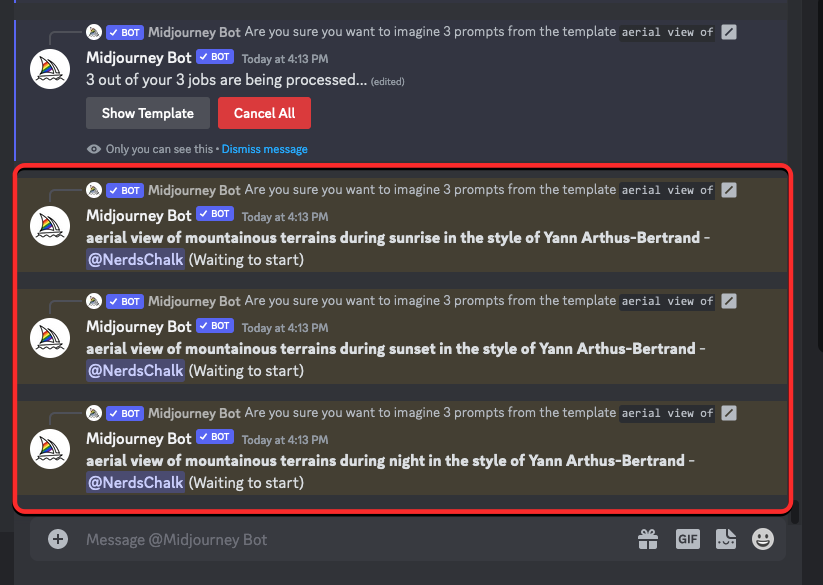Click the Midjourney Bot username in sunrise message

pyautogui.click(x=138, y=215)
